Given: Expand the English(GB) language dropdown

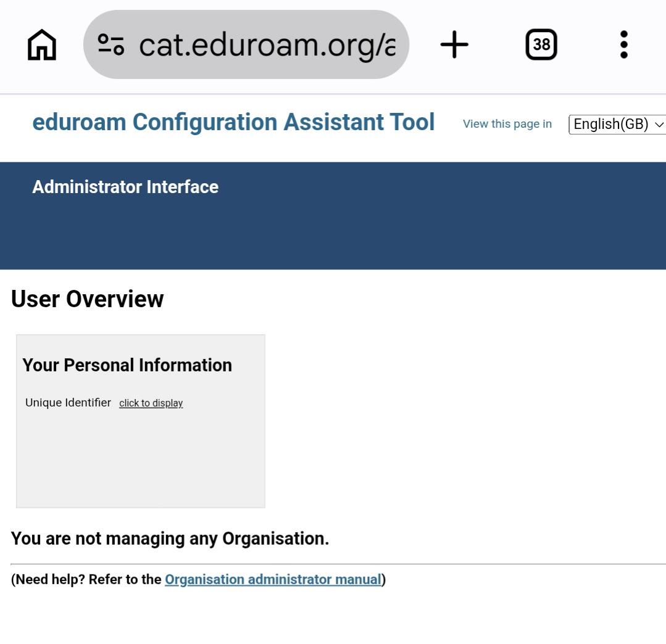Looking at the screenshot, I should point(617,125).
